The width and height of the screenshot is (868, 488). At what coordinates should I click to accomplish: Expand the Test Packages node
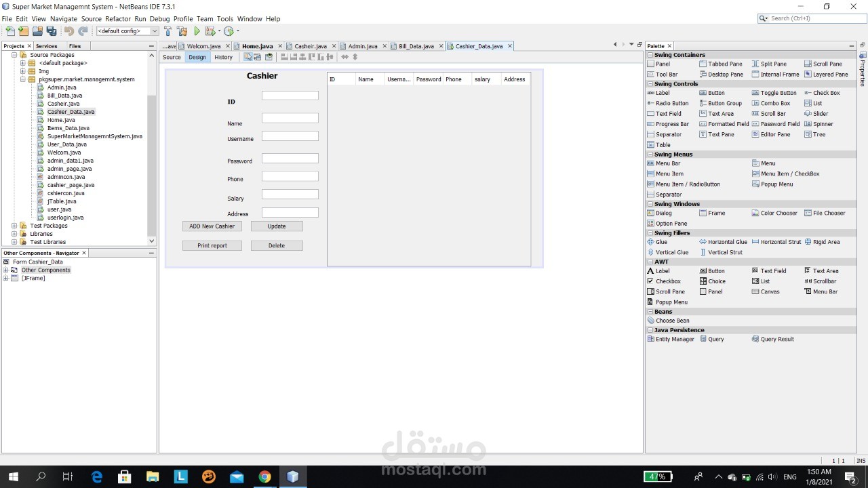click(x=14, y=226)
